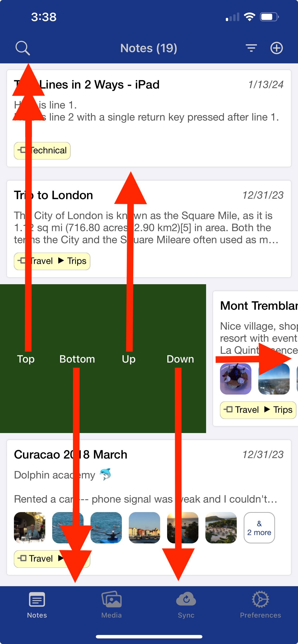Open the Mont Tremblant note title
298x644 pixels.
click(x=259, y=306)
